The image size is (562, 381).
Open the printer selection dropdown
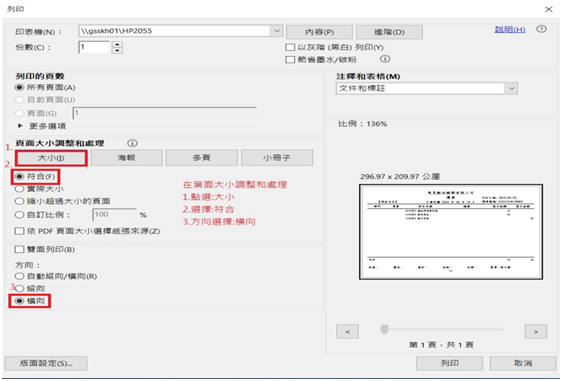pos(277,31)
